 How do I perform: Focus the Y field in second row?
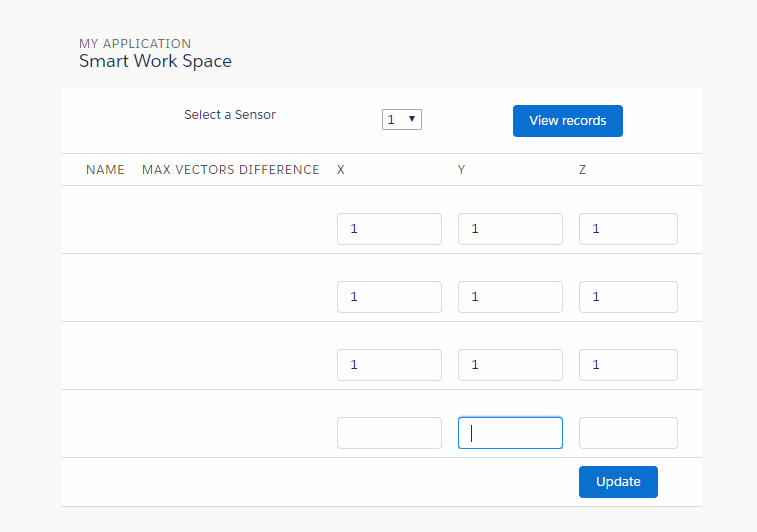tap(510, 297)
